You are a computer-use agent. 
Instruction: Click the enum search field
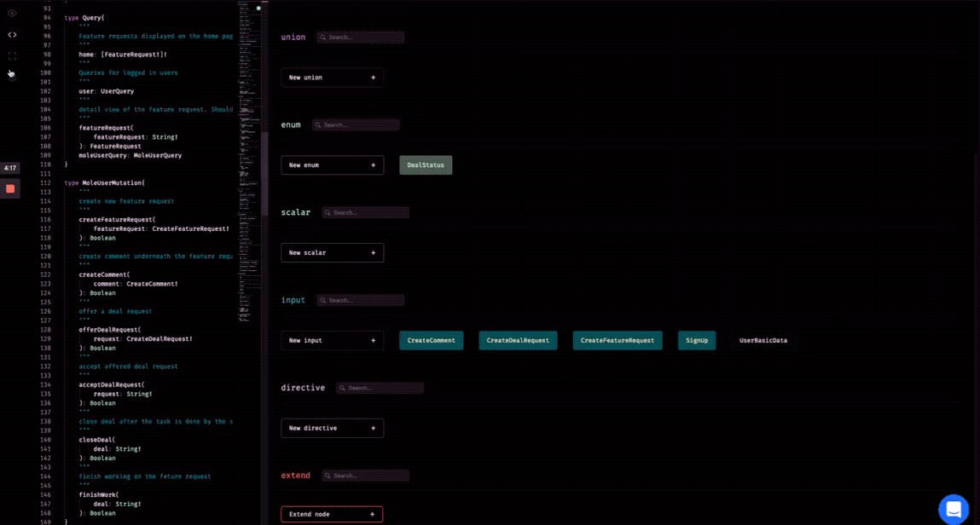356,124
